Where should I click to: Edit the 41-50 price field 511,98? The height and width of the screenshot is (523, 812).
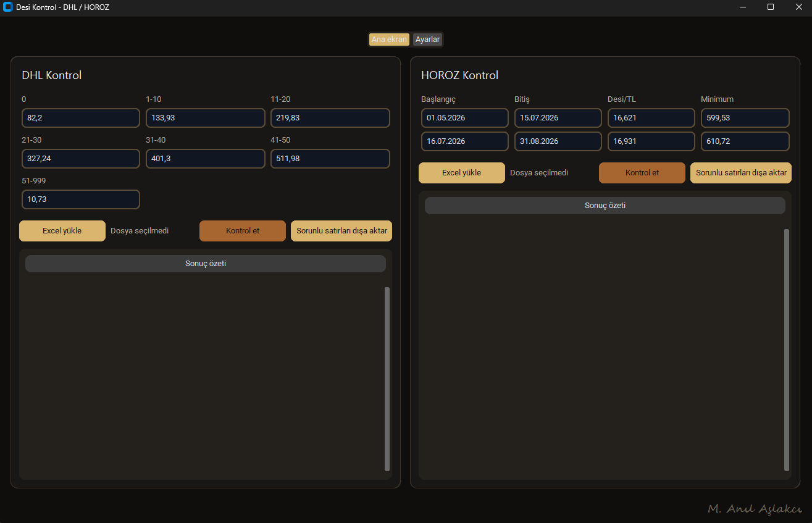pyautogui.click(x=330, y=159)
